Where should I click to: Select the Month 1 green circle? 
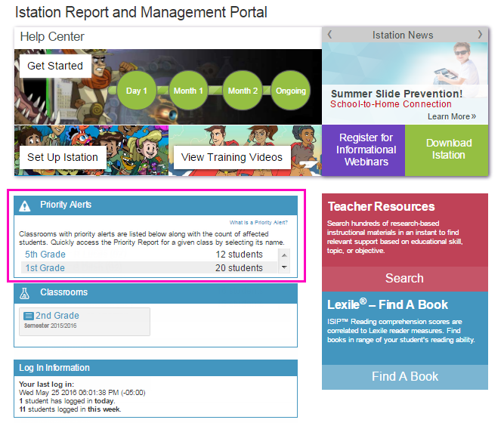[x=188, y=91]
